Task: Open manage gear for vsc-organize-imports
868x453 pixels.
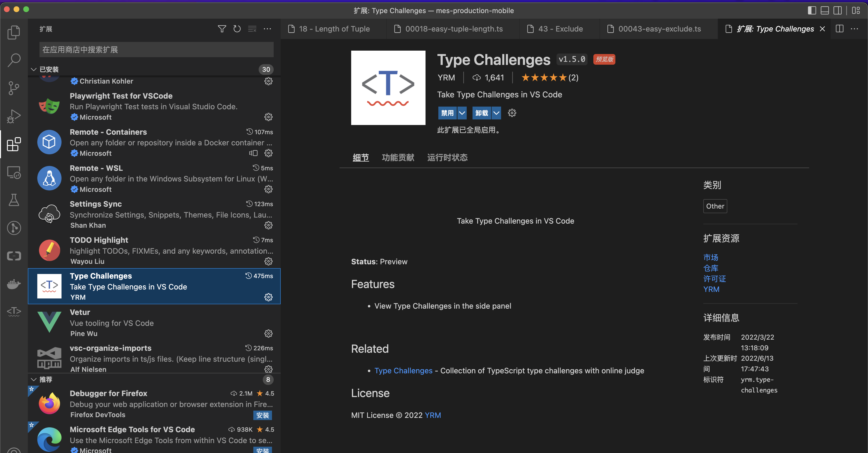Action: coord(268,369)
